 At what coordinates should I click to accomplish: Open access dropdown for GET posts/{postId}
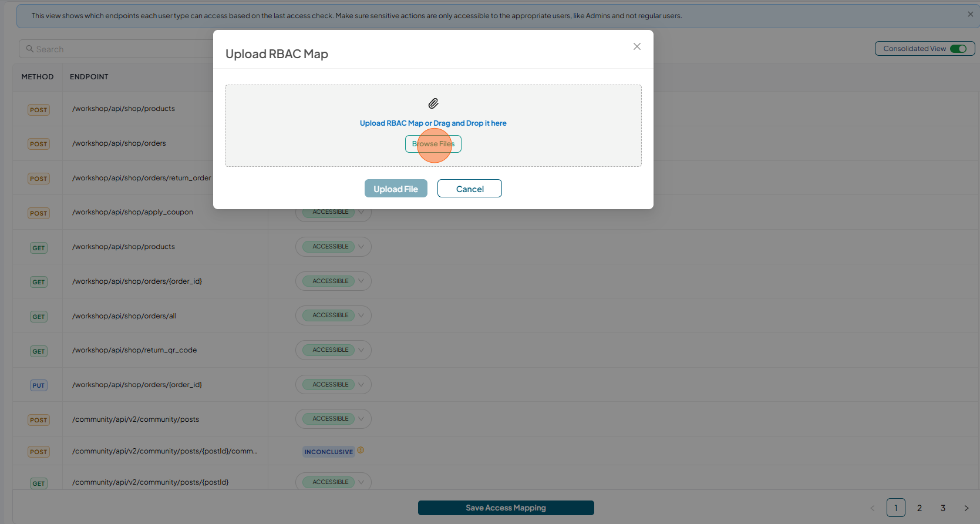pyautogui.click(x=334, y=482)
